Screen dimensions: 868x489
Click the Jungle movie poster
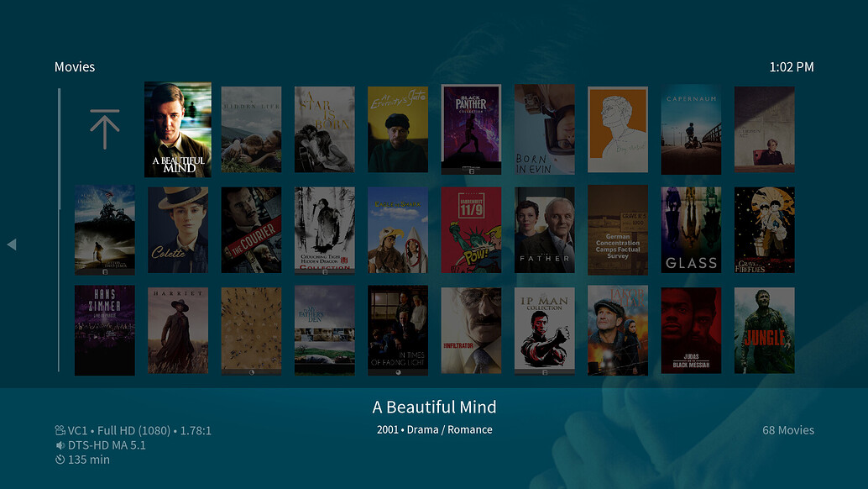764,330
